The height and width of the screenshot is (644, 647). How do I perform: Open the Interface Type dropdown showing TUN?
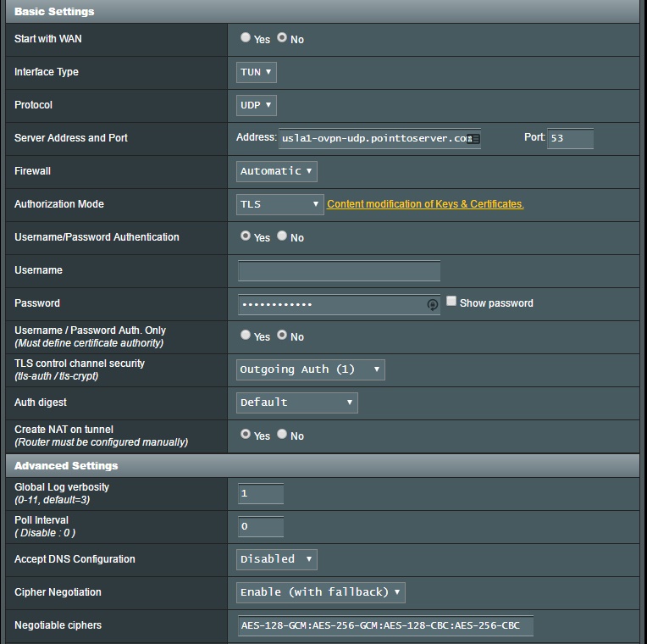[x=256, y=72]
